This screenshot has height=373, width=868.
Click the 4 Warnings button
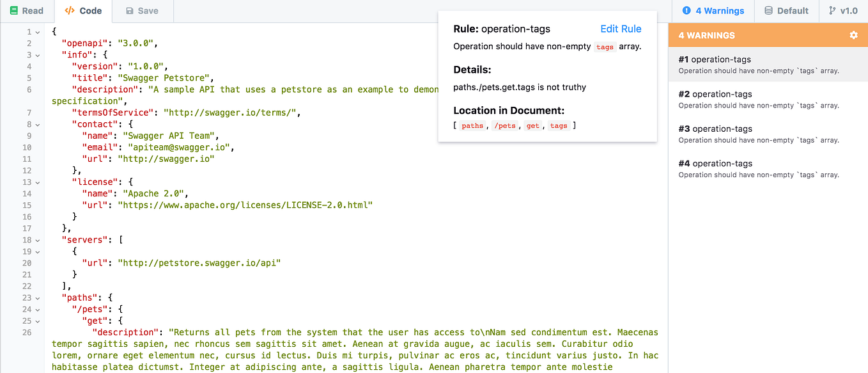coord(713,10)
